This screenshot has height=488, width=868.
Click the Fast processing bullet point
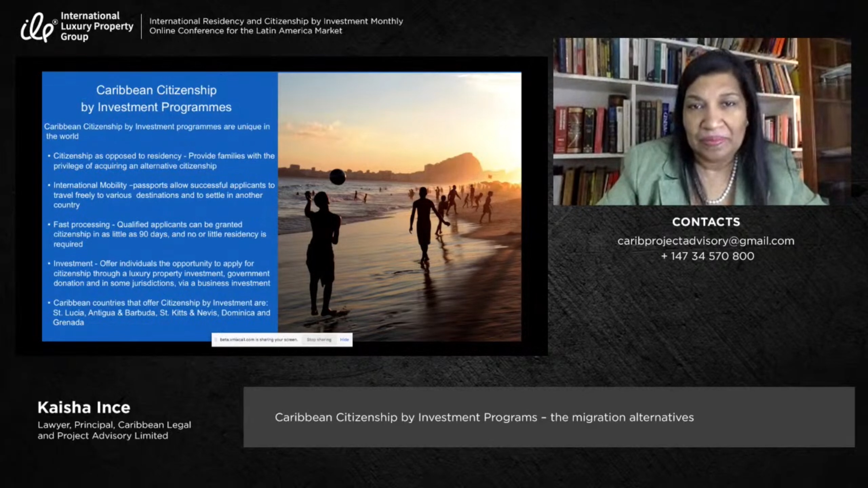click(159, 234)
